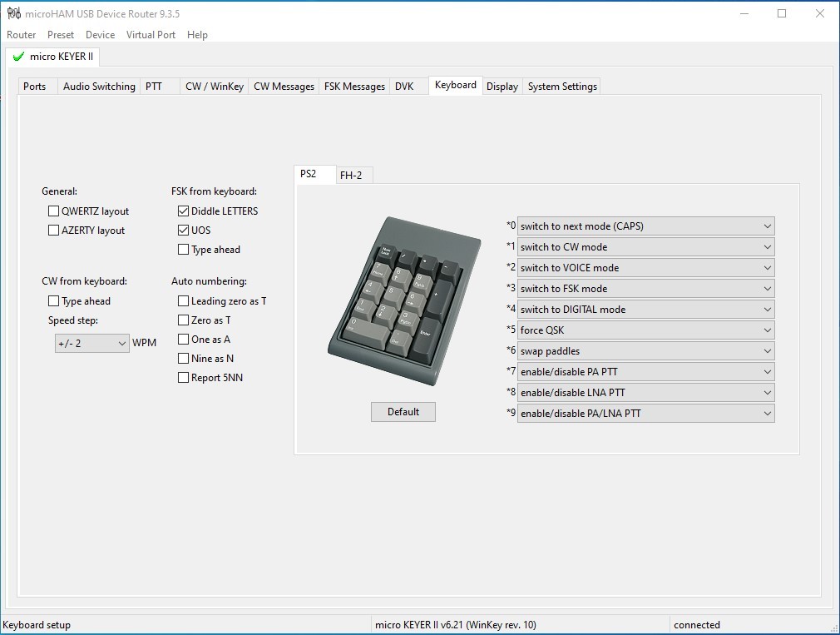
Task: Click the microHAM app icon in title bar
Action: 13,13
